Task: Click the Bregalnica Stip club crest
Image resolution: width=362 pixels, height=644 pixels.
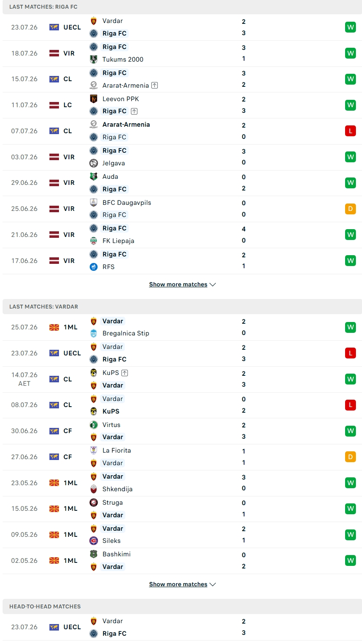Action: tap(94, 333)
